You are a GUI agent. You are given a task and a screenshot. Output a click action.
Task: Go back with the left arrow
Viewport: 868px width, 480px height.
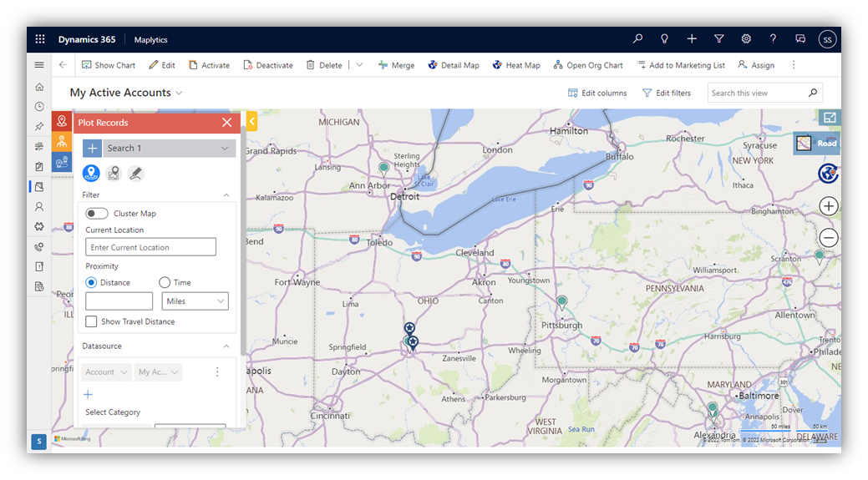[x=63, y=65]
